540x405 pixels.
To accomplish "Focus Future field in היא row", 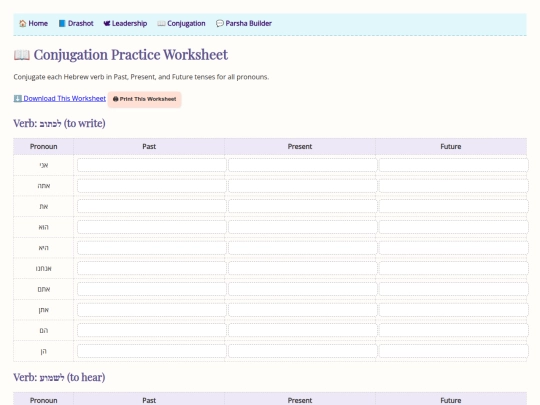I will point(454,248).
